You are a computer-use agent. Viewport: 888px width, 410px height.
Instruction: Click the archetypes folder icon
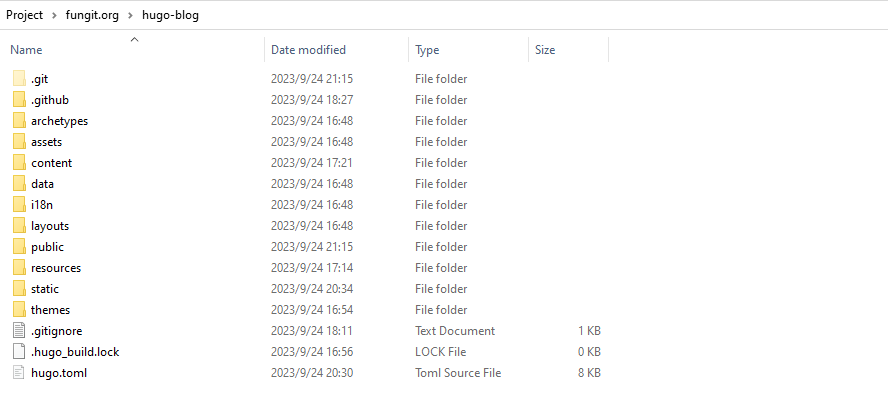tap(19, 120)
